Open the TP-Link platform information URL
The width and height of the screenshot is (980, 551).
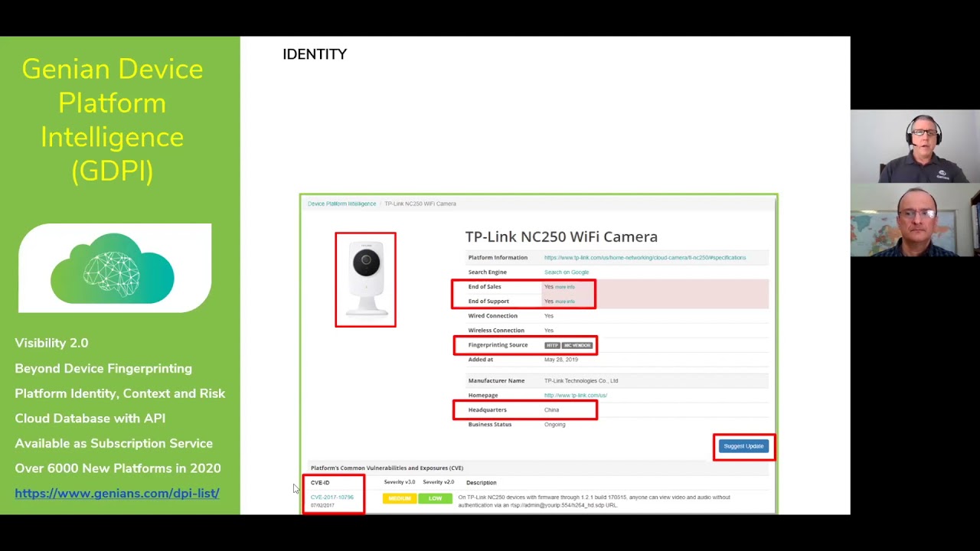[645, 258]
